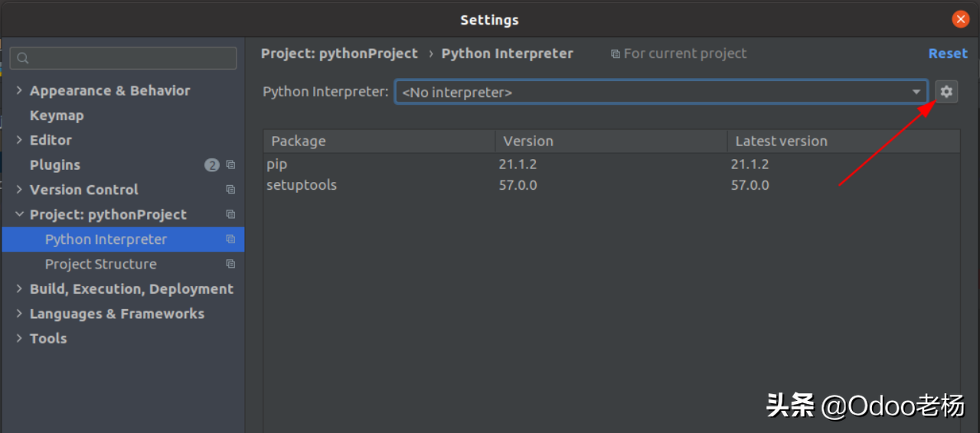The image size is (980, 433).
Task: Select Project Structure page
Action: pyautogui.click(x=100, y=264)
